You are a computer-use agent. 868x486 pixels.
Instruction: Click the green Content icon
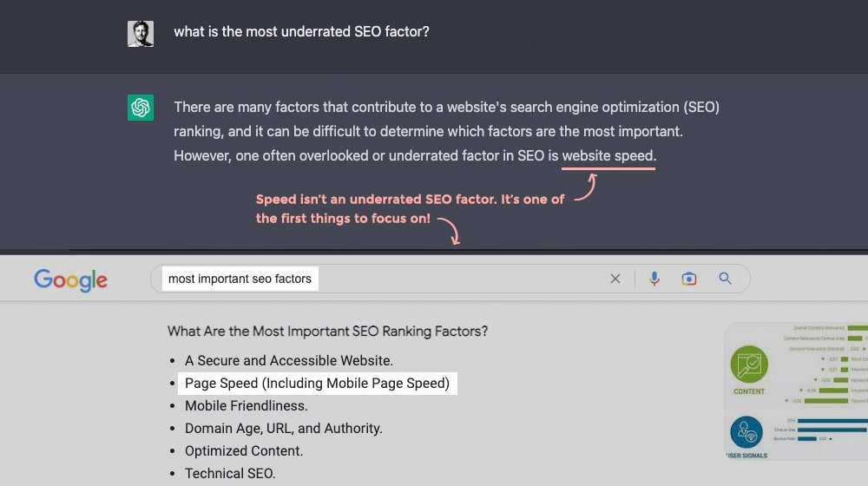749,364
